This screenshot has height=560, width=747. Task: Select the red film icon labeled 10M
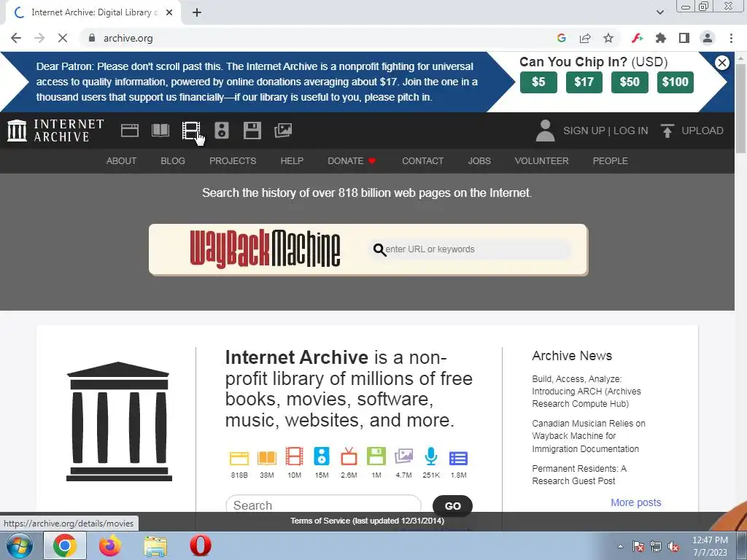294,456
